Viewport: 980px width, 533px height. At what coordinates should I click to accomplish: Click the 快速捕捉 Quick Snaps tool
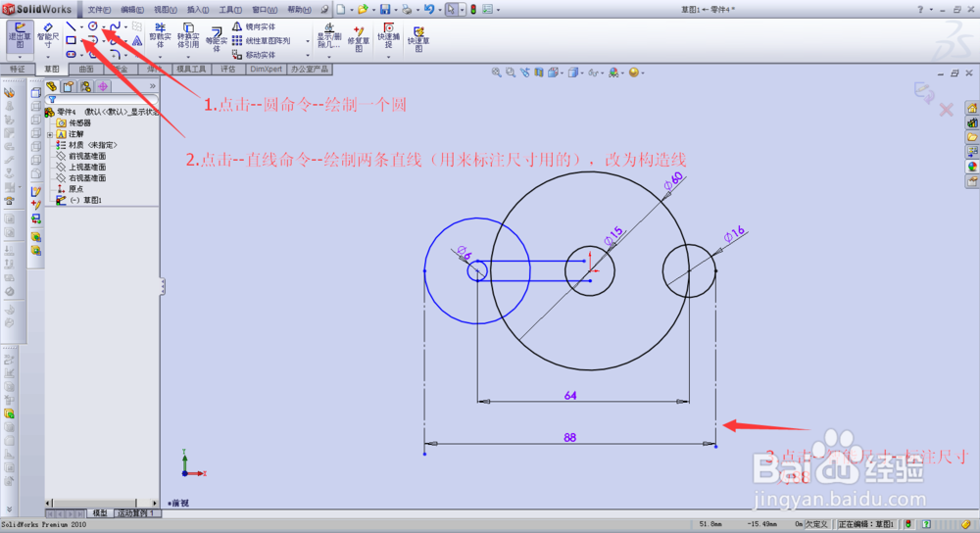pyautogui.click(x=388, y=36)
